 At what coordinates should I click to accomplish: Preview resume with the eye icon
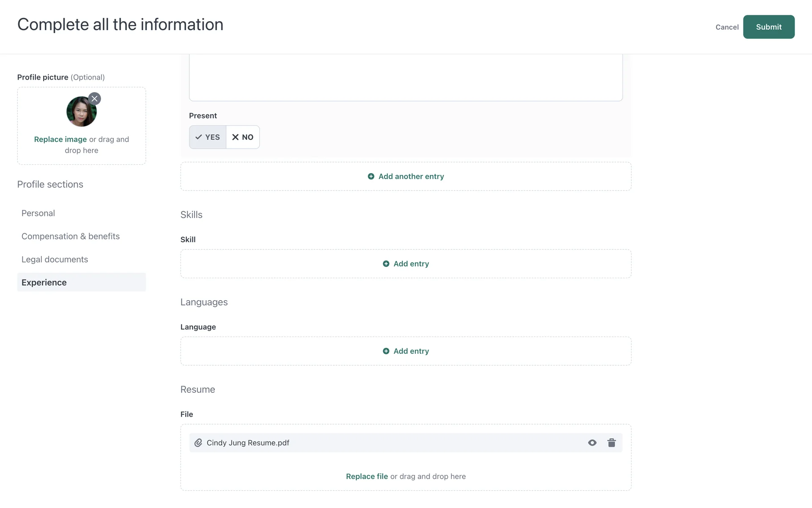click(x=592, y=443)
